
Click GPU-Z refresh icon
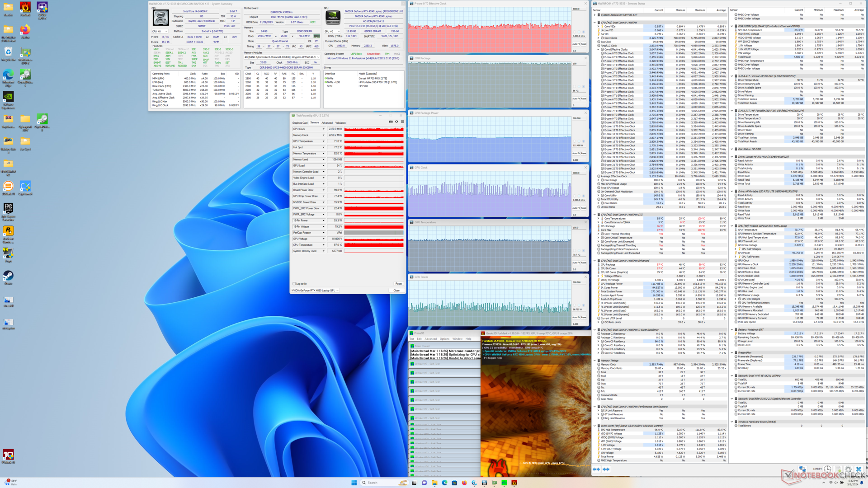click(396, 122)
